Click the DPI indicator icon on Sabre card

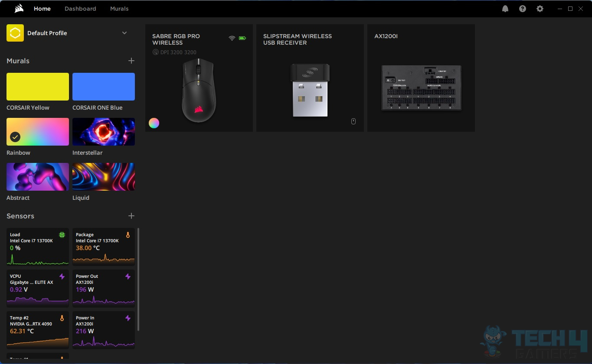(x=156, y=52)
